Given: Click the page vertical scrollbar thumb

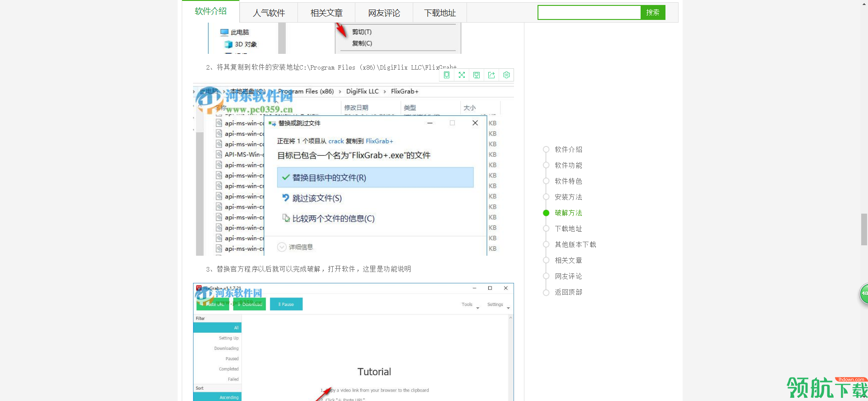Looking at the screenshot, I should 864,229.
